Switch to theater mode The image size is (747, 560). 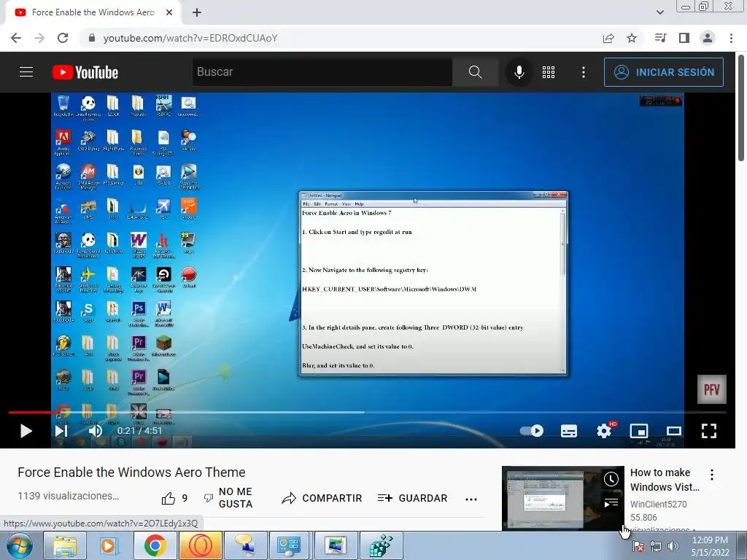673,431
